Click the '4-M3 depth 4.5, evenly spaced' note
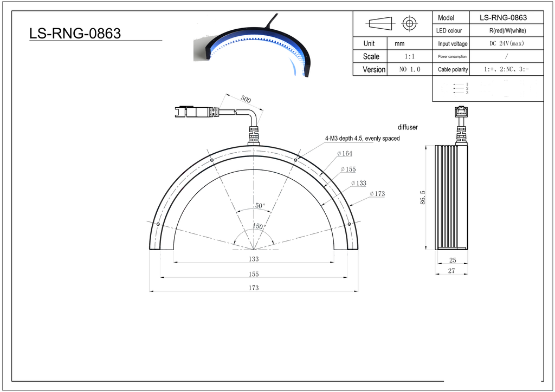This screenshot has height=392, width=555. (363, 138)
